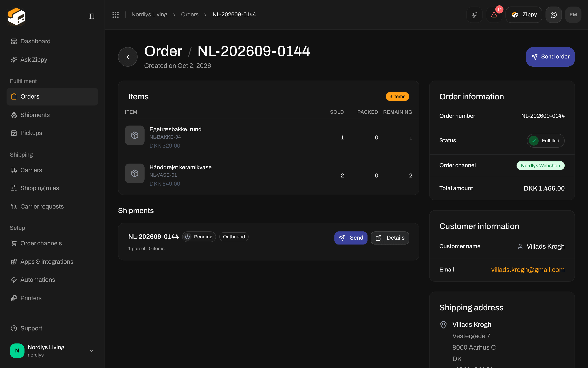Open Pickups page
Viewport: 588px width, 368px height.
tap(52, 133)
